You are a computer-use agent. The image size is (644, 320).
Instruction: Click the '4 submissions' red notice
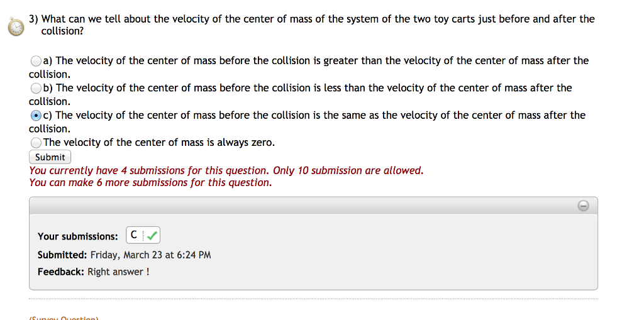tap(226, 170)
